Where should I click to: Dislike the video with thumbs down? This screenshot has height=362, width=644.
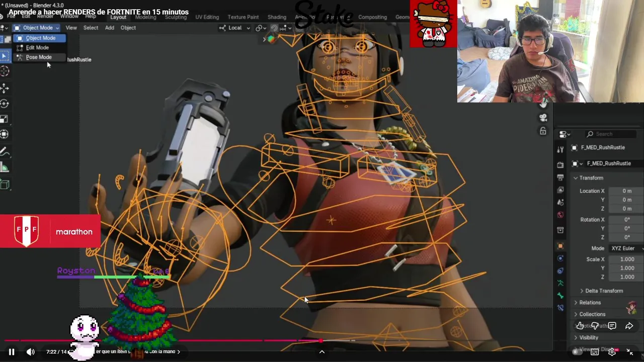595,326
